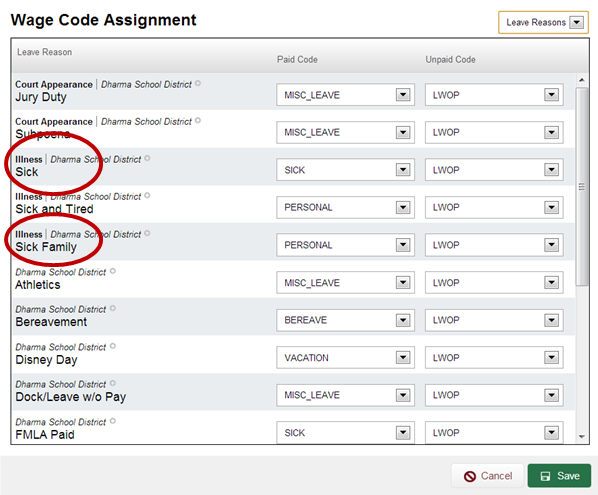Select the Sick Family leave reason
598x495 pixels.
[x=46, y=247]
